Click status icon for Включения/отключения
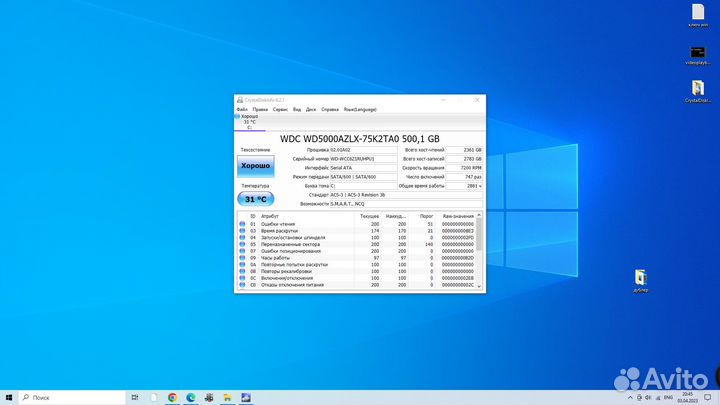Screen dimensions: 720x405 click(x=242, y=278)
